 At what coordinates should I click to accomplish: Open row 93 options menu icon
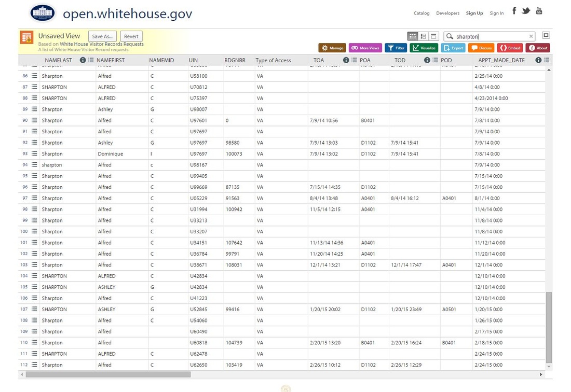[34, 153]
